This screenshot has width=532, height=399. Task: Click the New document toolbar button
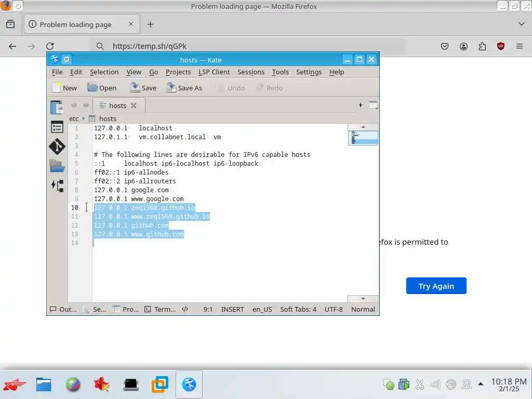tap(64, 88)
